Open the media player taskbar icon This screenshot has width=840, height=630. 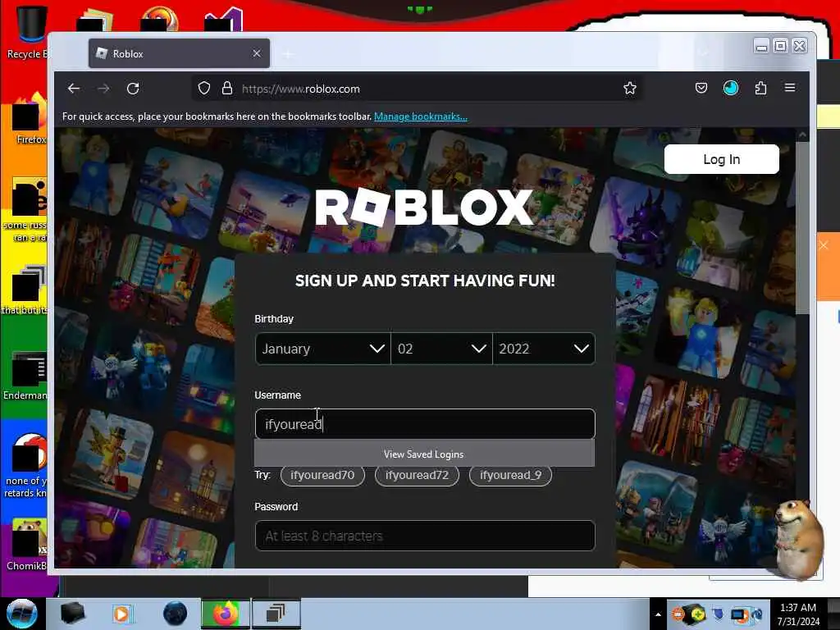click(x=121, y=614)
